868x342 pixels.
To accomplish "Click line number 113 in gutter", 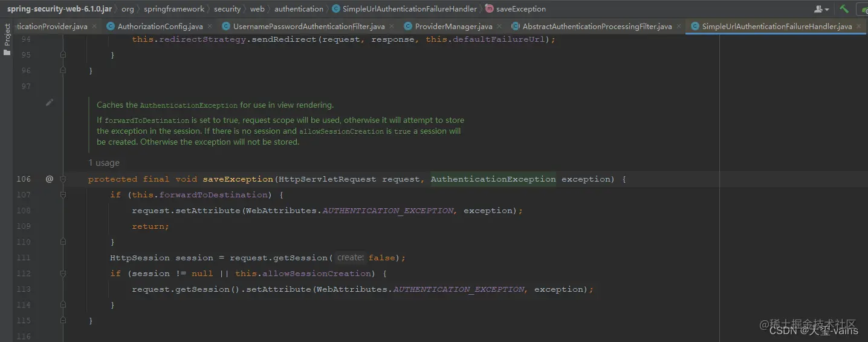I will pos(24,289).
